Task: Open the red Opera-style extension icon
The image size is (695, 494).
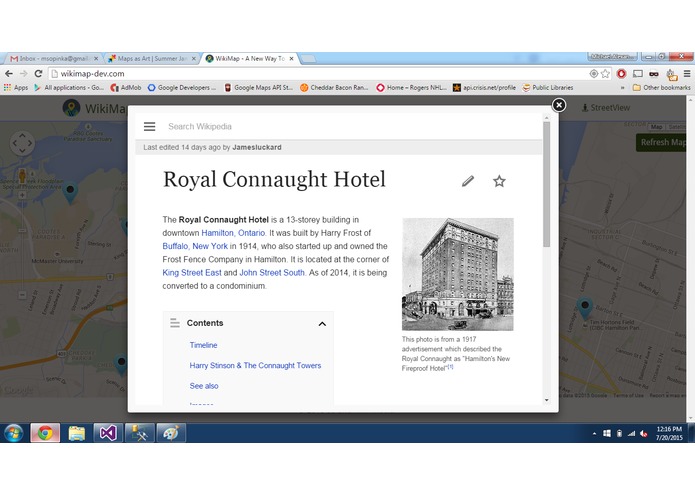Action: point(621,74)
